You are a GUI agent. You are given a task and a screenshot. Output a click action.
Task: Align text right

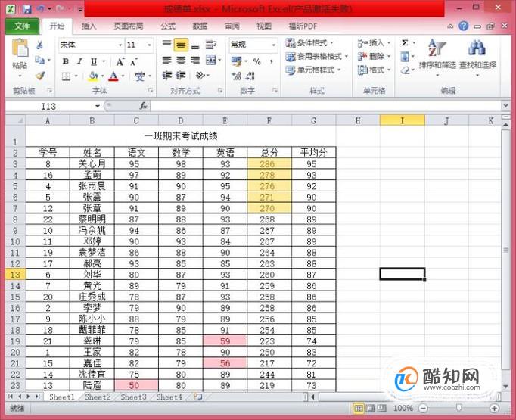tap(195, 61)
